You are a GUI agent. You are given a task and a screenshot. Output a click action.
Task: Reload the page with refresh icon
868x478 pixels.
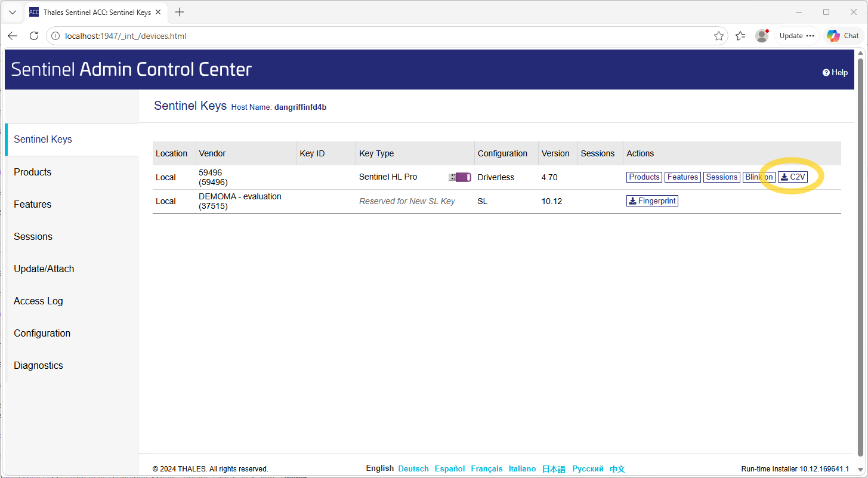[x=34, y=36]
